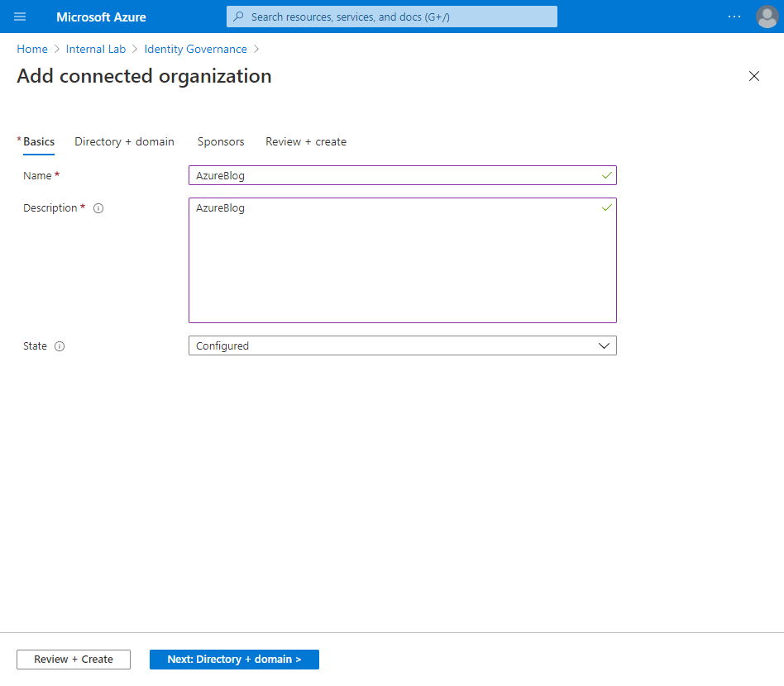Click the Review + Create button
This screenshot has height=686, width=784.
(x=73, y=659)
